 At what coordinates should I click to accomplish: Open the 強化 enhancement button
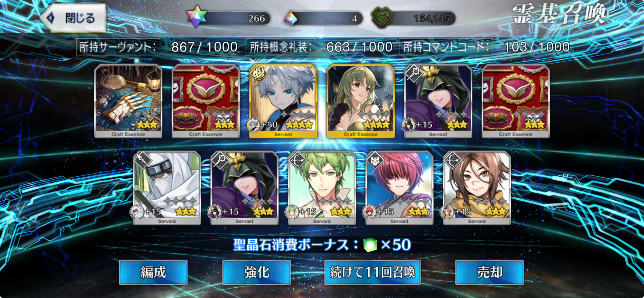(x=257, y=272)
